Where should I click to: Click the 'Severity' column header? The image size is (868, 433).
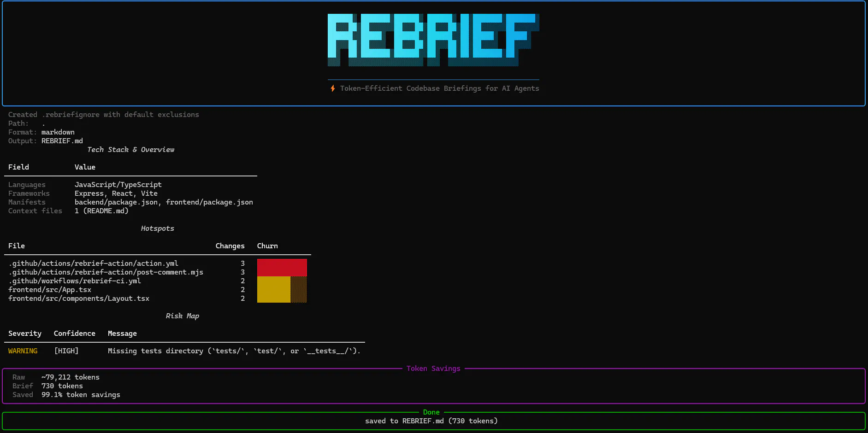(25, 334)
